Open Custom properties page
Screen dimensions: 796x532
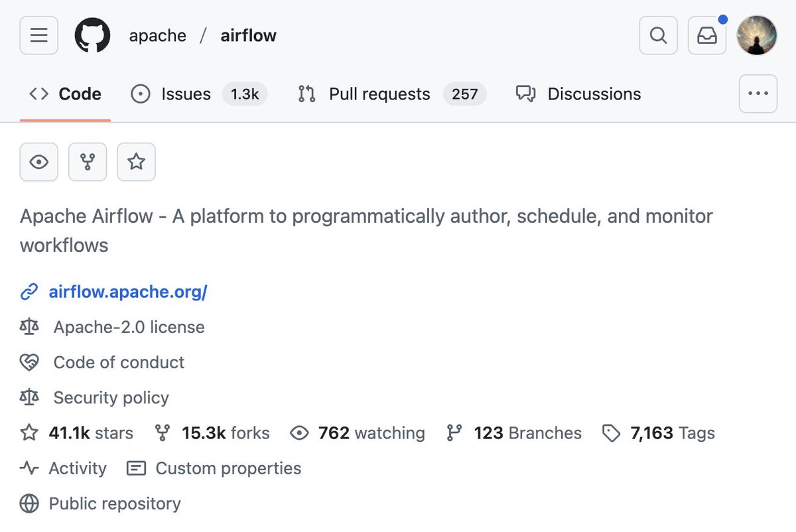coord(228,468)
